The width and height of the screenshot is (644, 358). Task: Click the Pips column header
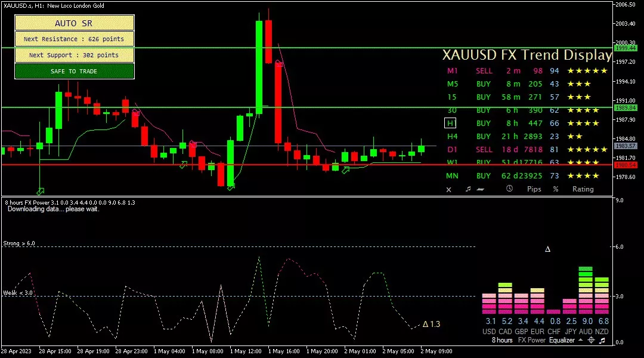534,189
